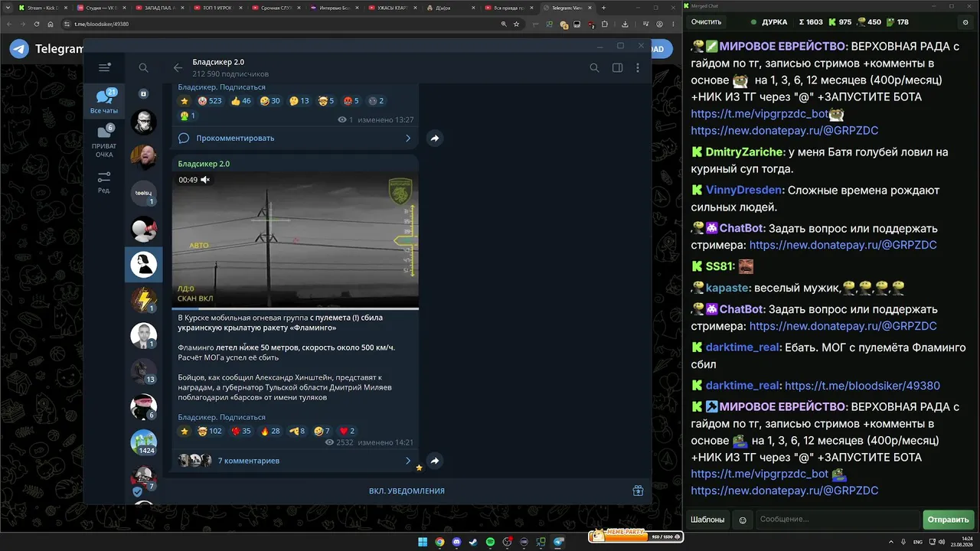Reload the browser page
980x551 pixels.
(37, 24)
